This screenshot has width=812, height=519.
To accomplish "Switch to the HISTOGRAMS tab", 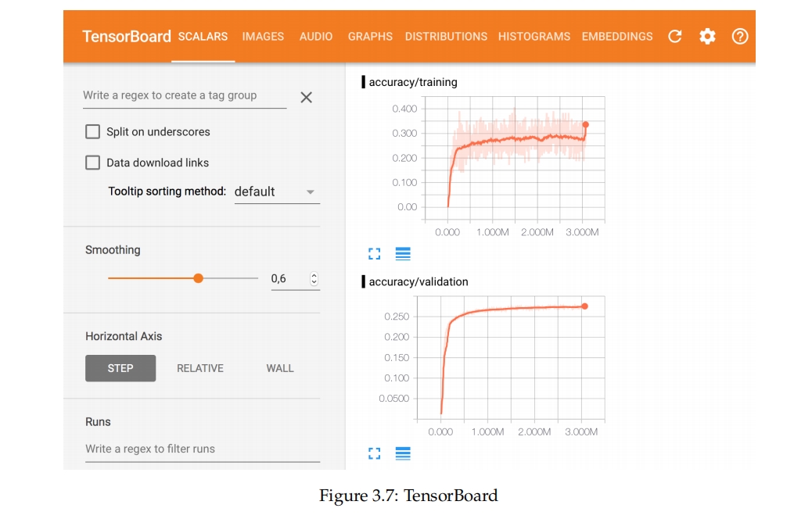I will pos(534,36).
